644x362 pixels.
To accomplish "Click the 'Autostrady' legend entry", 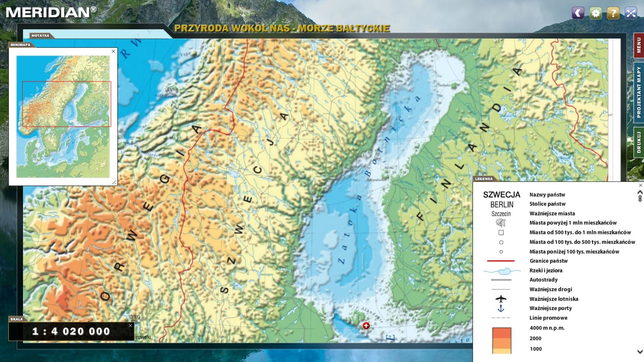I will point(543,280).
